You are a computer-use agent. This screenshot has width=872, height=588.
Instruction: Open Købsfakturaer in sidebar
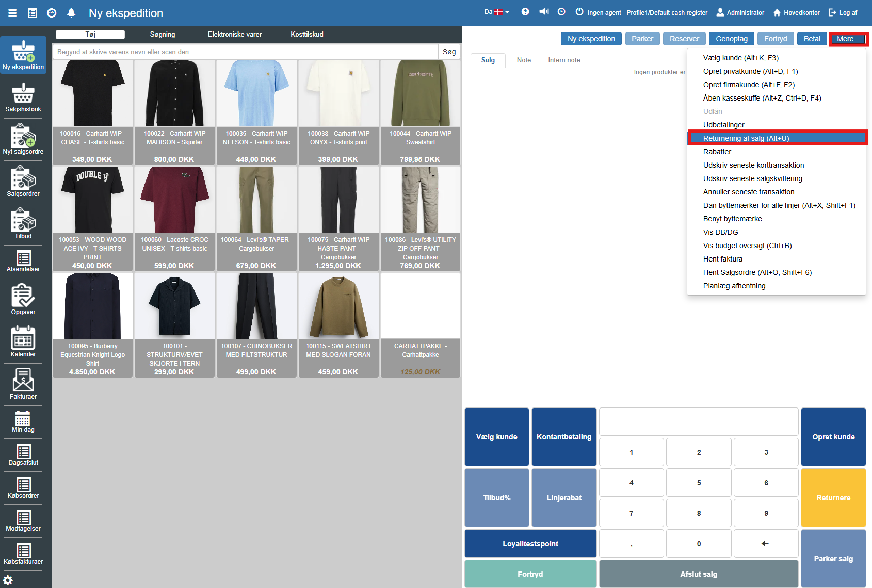pyautogui.click(x=23, y=554)
